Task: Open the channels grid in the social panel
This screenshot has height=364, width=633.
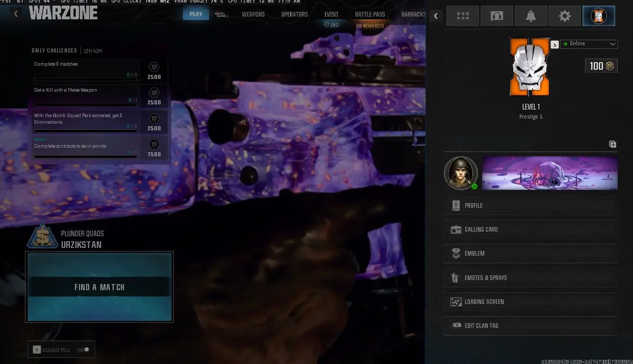Action: coord(462,15)
